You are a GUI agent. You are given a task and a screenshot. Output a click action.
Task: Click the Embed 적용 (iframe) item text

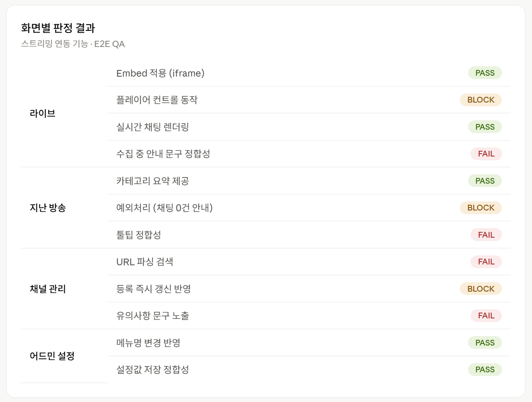click(x=160, y=73)
